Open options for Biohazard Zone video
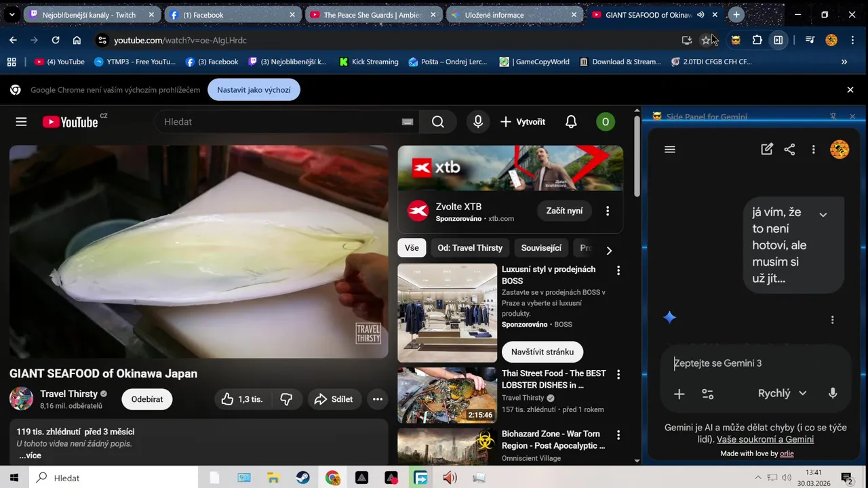The height and width of the screenshot is (488, 868). (x=618, y=435)
